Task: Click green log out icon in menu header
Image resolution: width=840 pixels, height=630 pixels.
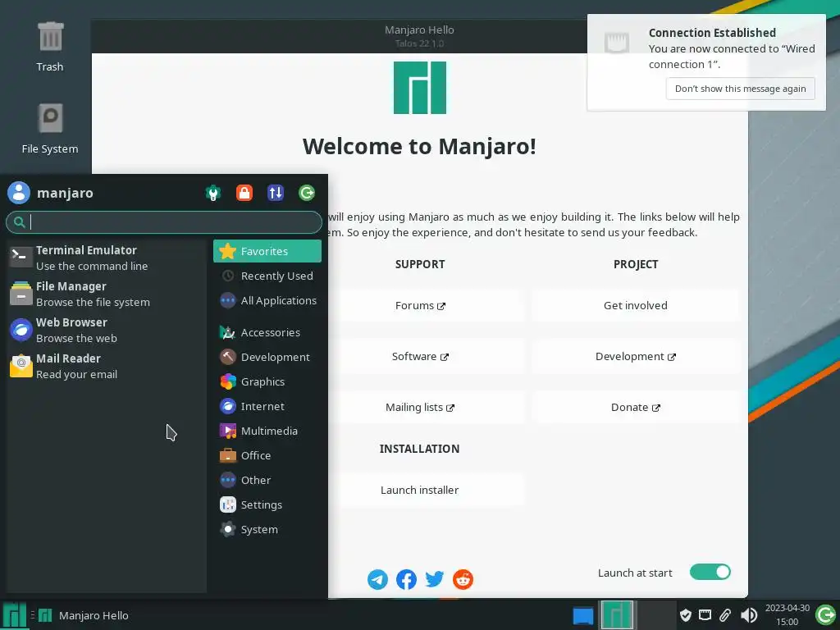Action: [307, 193]
